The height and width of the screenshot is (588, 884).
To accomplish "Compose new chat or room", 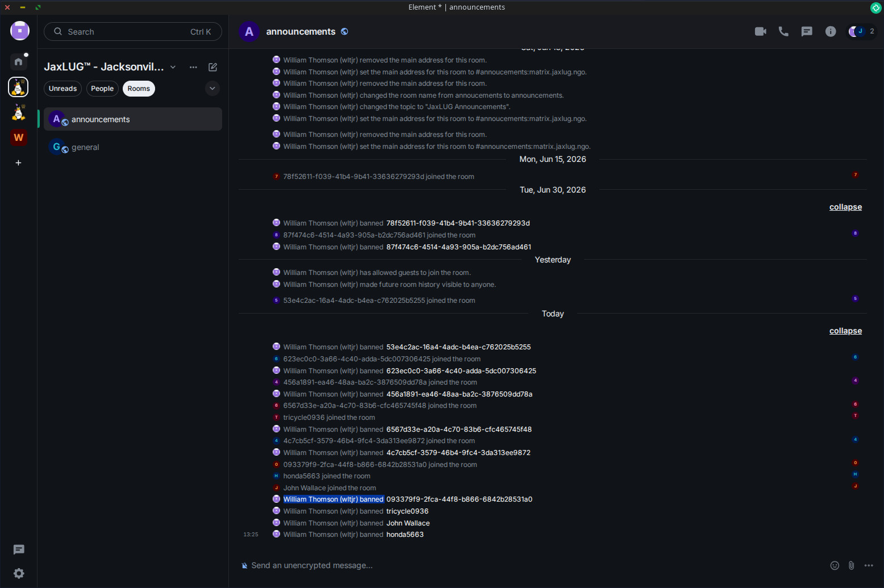I will point(213,67).
